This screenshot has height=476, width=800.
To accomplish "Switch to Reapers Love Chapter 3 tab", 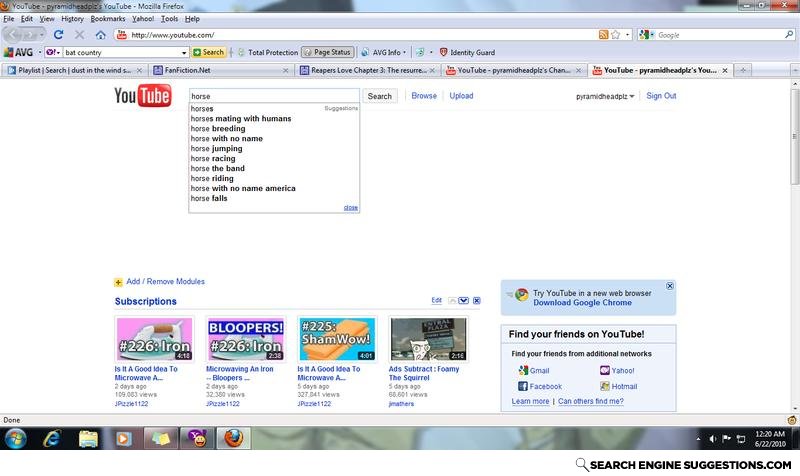I will [x=367, y=70].
